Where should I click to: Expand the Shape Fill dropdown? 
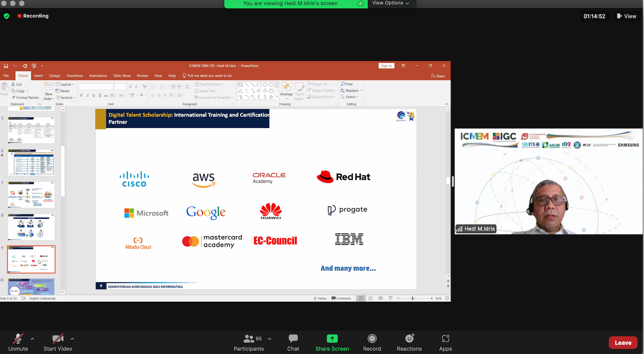[x=318, y=84]
